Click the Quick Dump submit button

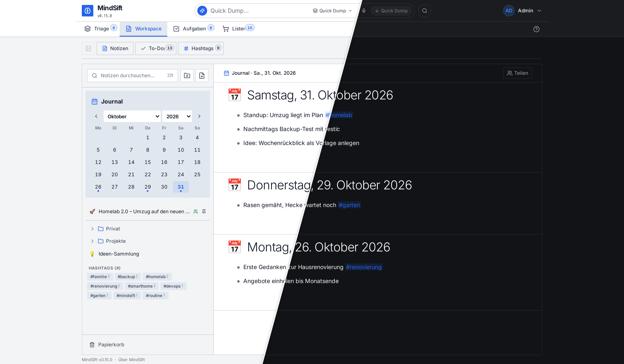click(x=391, y=11)
